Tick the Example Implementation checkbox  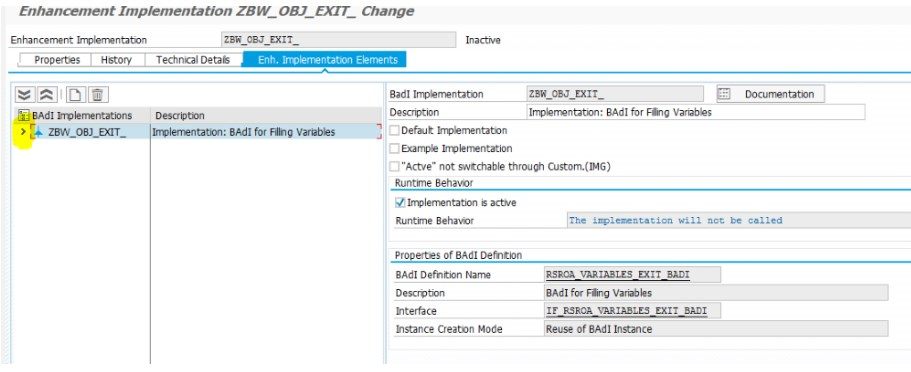[394, 148]
